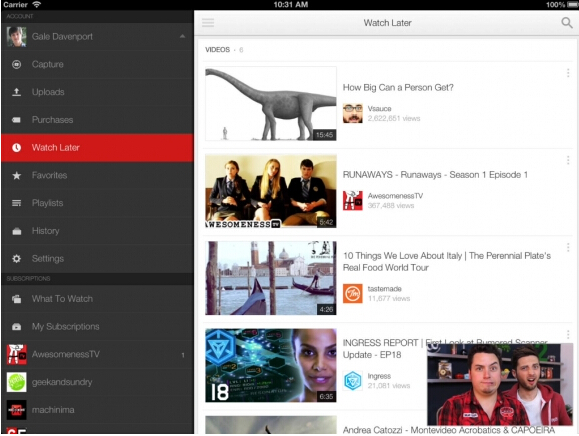The height and width of the screenshot is (436, 579).
Task: Click the Watch Later clock icon
Action: pyautogui.click(x=16, y=148)
